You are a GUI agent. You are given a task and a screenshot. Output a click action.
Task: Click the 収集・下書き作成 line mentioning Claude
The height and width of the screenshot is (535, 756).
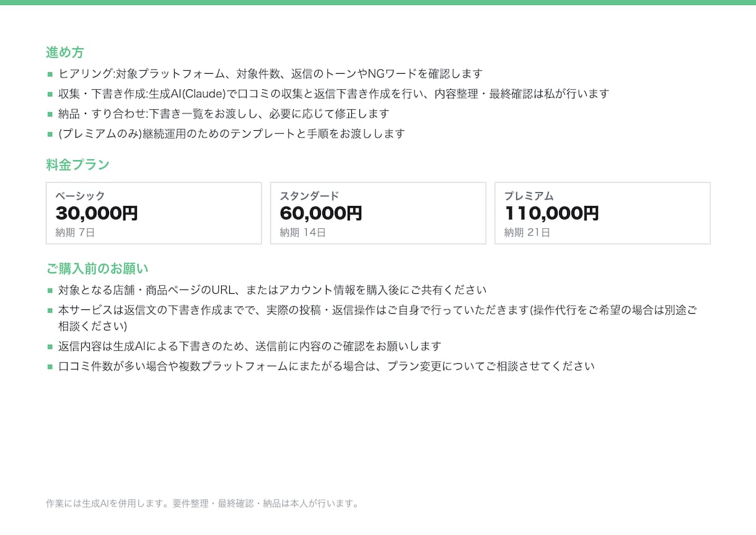pos(333,94)
